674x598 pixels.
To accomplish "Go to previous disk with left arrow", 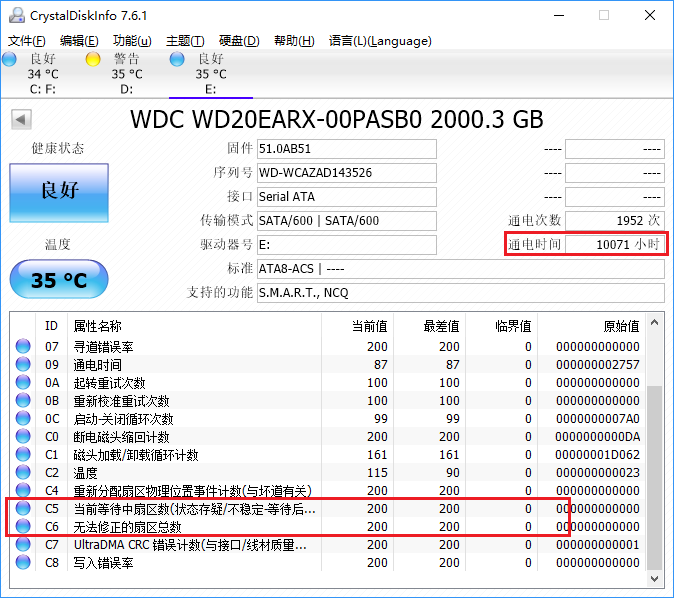I will pos(21,120).
